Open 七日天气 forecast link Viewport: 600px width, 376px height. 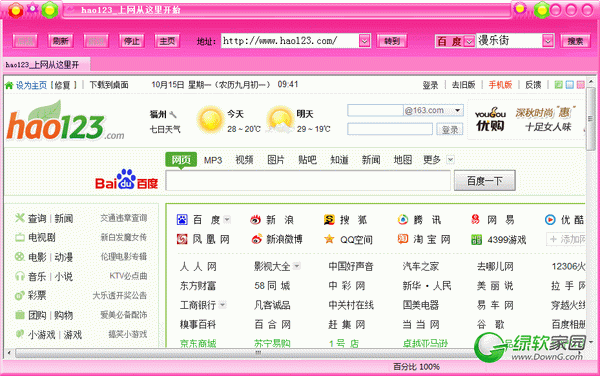[165, 130]
